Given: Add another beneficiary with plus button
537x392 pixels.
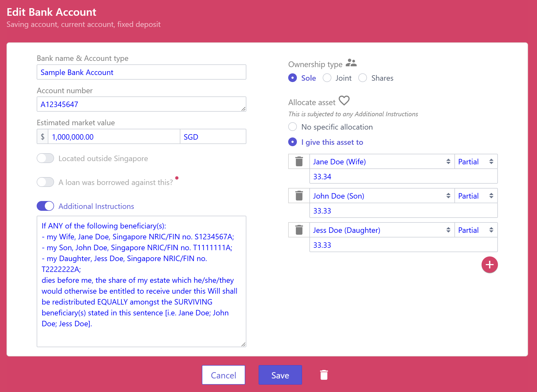Looking at the screenshot, I should (489, 265).
